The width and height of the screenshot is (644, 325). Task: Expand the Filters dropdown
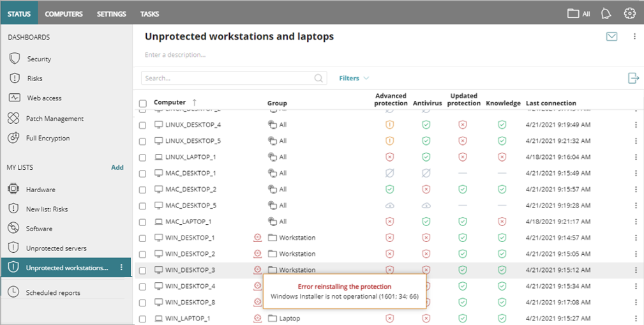(354, 78)
